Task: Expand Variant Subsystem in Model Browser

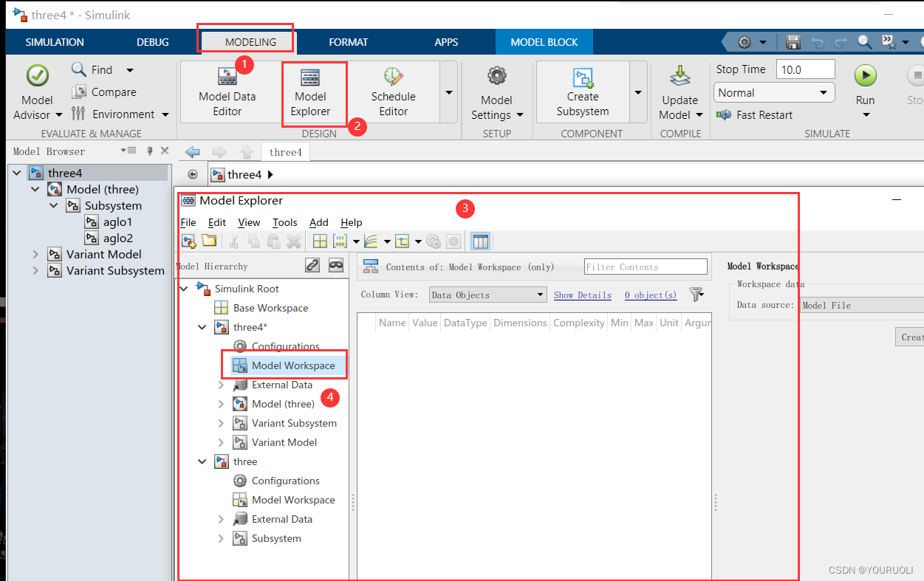Action: point(35,270)
